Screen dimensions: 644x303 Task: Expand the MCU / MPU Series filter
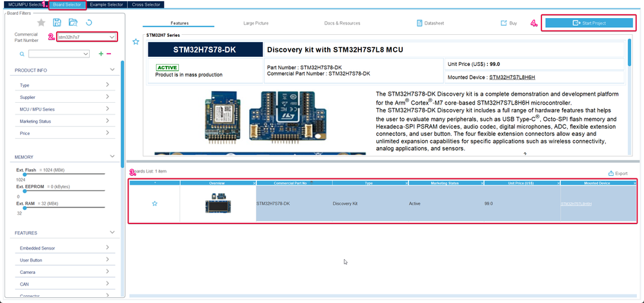point(107,109)
